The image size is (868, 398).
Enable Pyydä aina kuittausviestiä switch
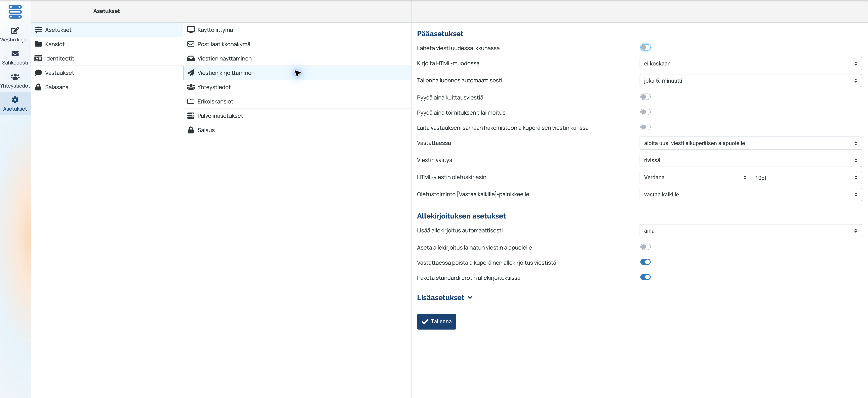(x=645, y=97)
